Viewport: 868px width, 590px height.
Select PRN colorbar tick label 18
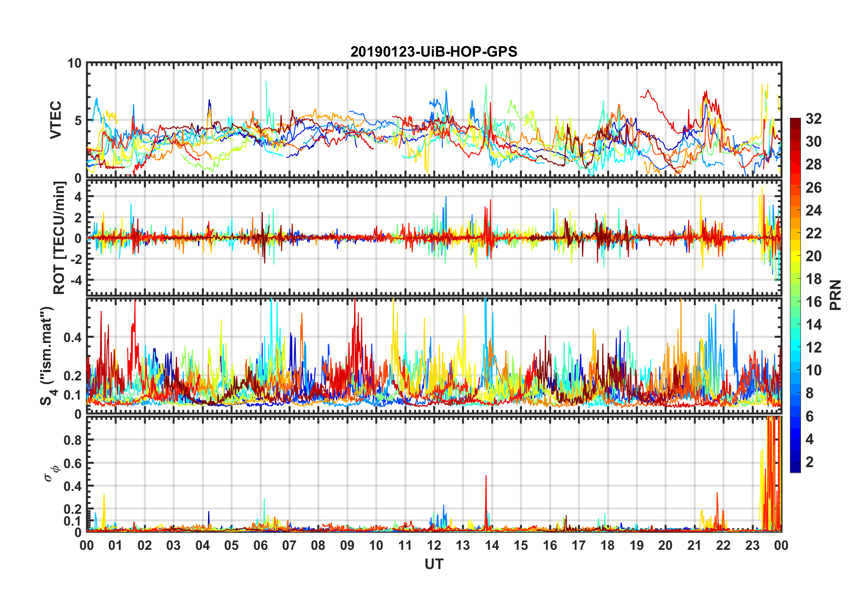pos(813,279)
